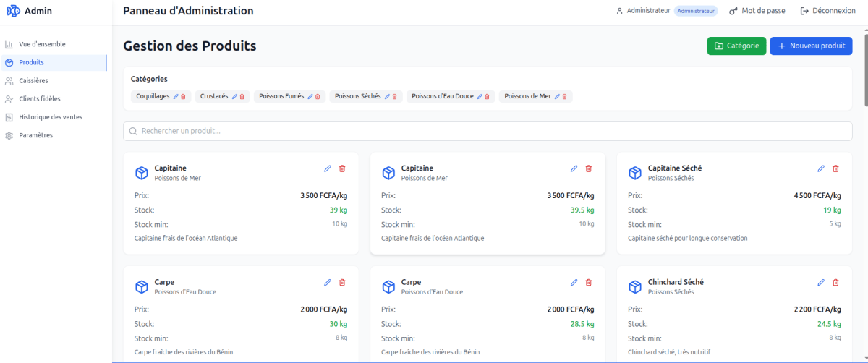
Task: Delete the Carpe product with 28.5 kg stock
Action: click(589, 282)
